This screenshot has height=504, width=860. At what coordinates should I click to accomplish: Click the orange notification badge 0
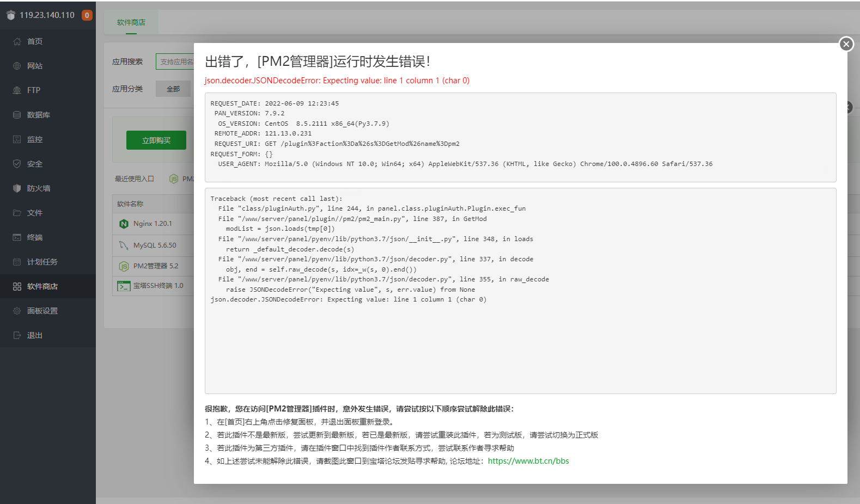pos(87,15)
